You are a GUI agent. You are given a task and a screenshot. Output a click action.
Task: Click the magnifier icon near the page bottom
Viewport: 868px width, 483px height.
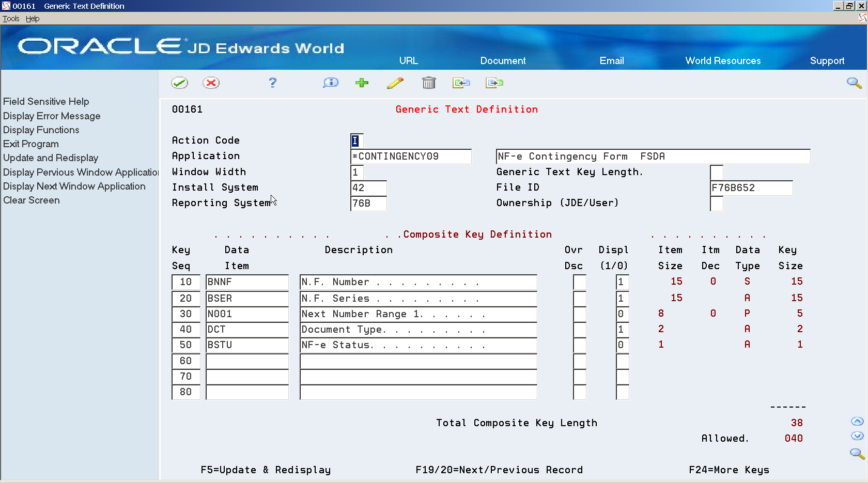click(x=857, y=454)
